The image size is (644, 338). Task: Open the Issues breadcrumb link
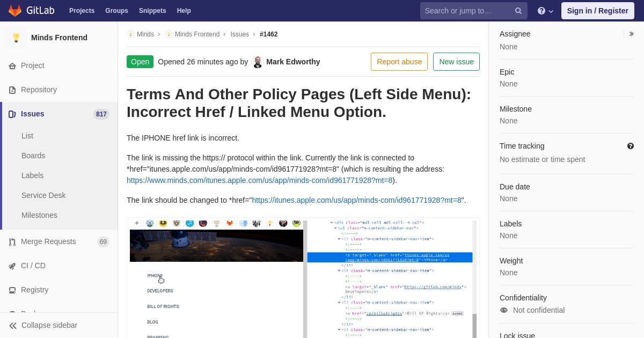click(239, 34)
